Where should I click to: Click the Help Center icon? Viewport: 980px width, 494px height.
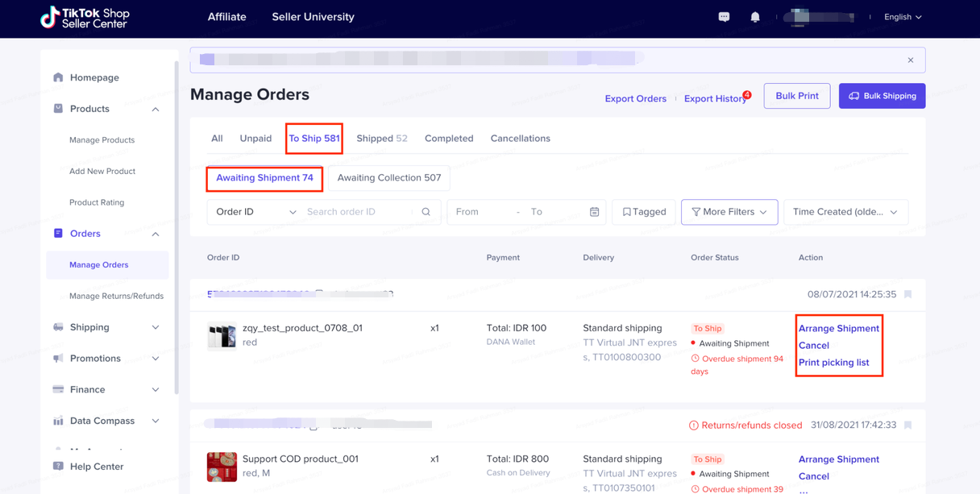point(58,466)
